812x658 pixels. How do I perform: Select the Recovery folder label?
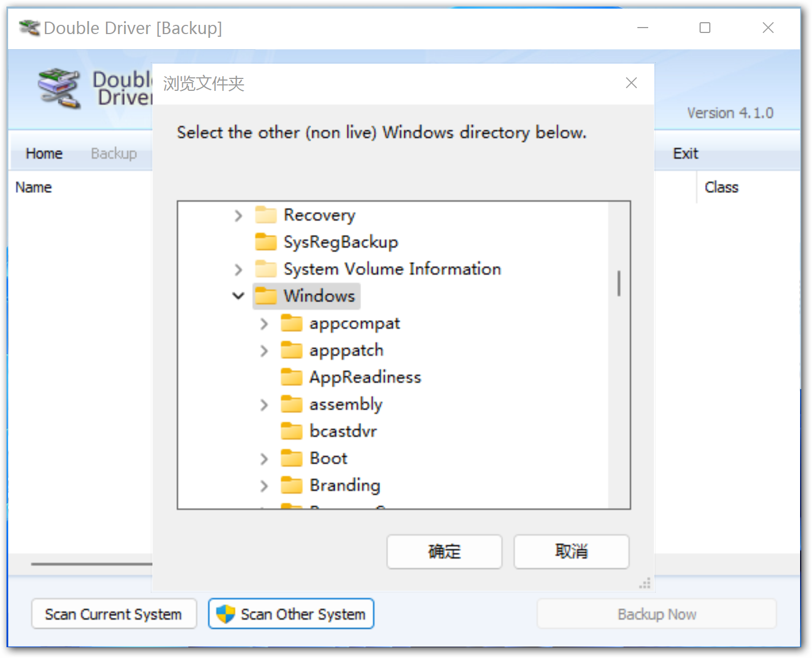pyautogui.click(x=320, y=215)
